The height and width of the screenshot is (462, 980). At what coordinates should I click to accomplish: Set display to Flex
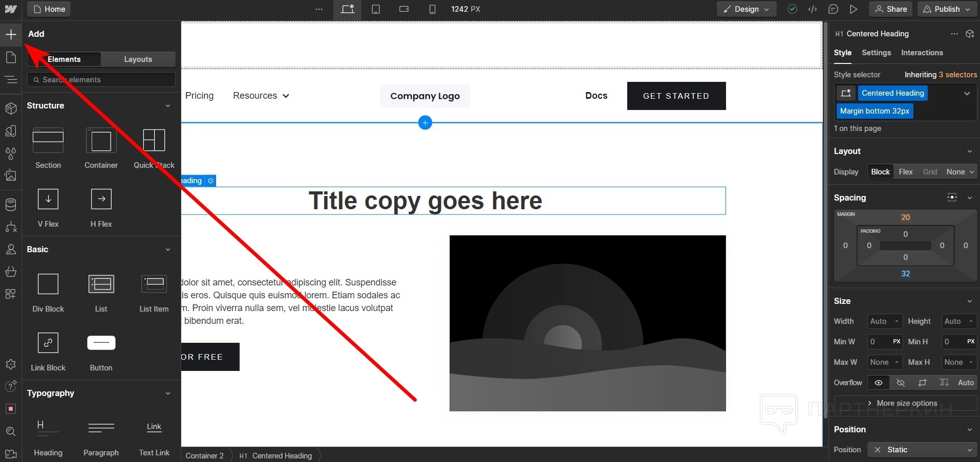[905, 172]
